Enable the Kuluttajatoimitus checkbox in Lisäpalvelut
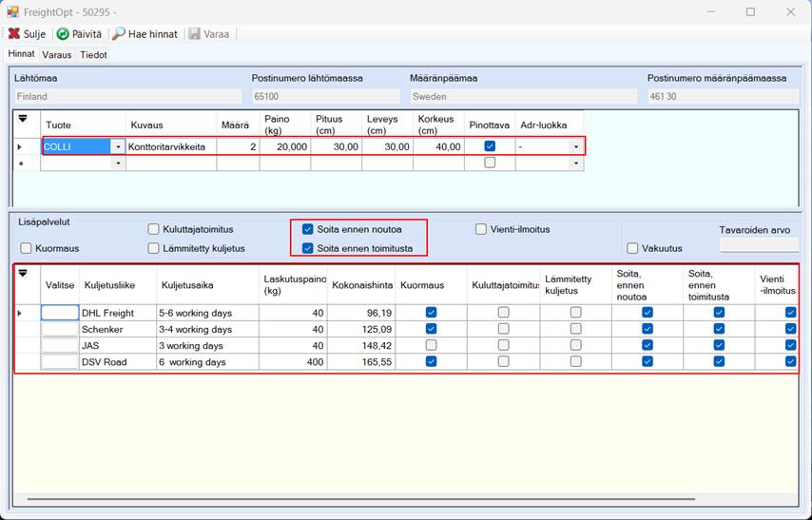The width and height of the screenshot is (812, 520). [153, 229]
